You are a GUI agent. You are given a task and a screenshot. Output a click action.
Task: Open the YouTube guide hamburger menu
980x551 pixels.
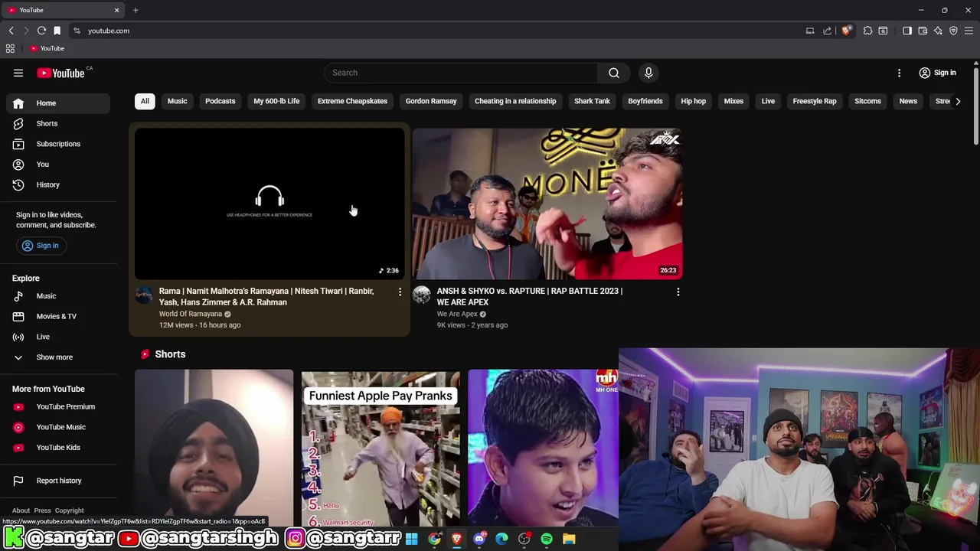(x=18, y=73)
